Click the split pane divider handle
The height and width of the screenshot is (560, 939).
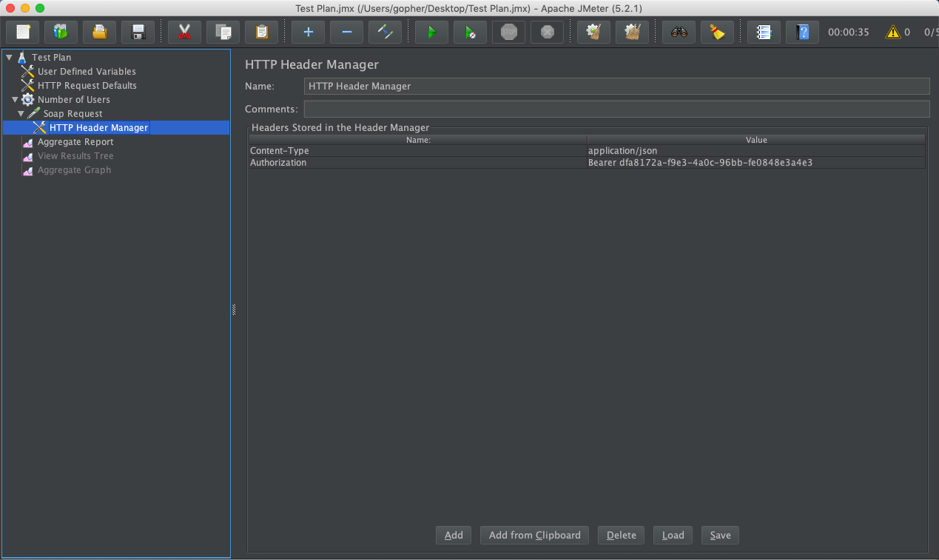234,310
